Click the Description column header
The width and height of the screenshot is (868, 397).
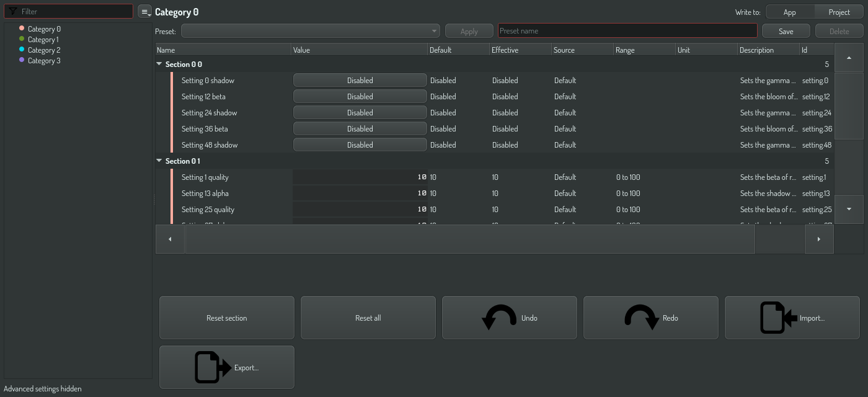769,50
